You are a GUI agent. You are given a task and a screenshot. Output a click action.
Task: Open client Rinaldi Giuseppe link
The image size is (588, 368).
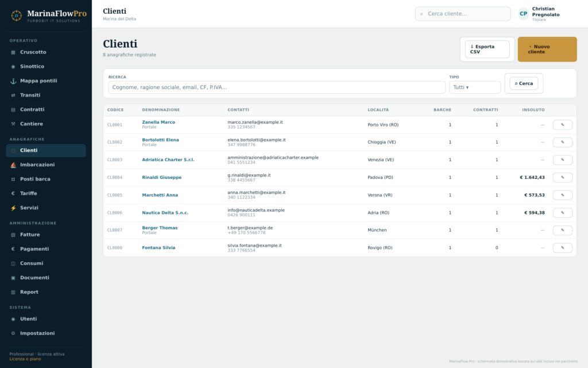[161, 178]
